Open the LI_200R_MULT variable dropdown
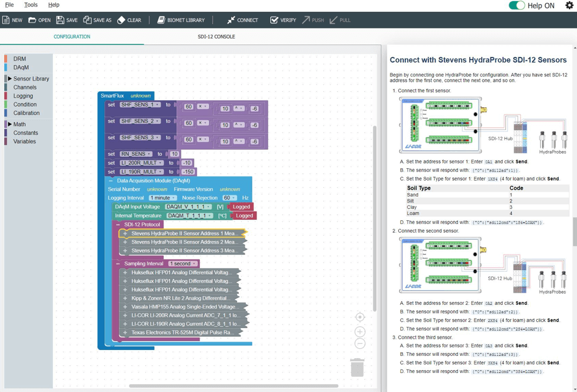Screen dimensions: 577x392 coord(142,163)
